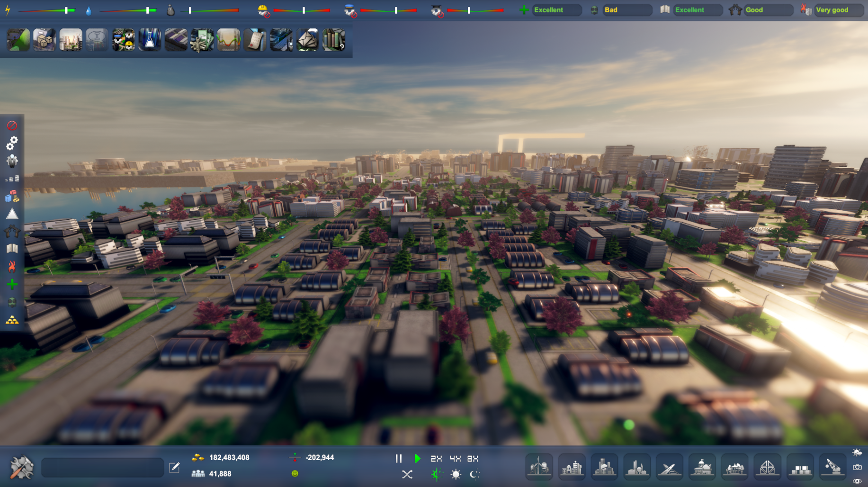Show the white triangle overlay
Viewport: 868px width, 487px height.
tap(12, 214)
